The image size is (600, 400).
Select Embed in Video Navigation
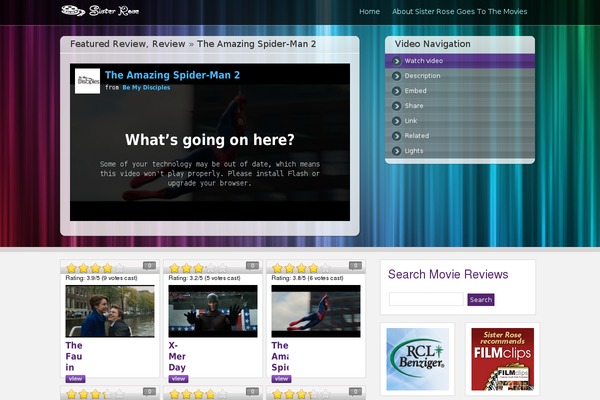click(x=460, y=91)
